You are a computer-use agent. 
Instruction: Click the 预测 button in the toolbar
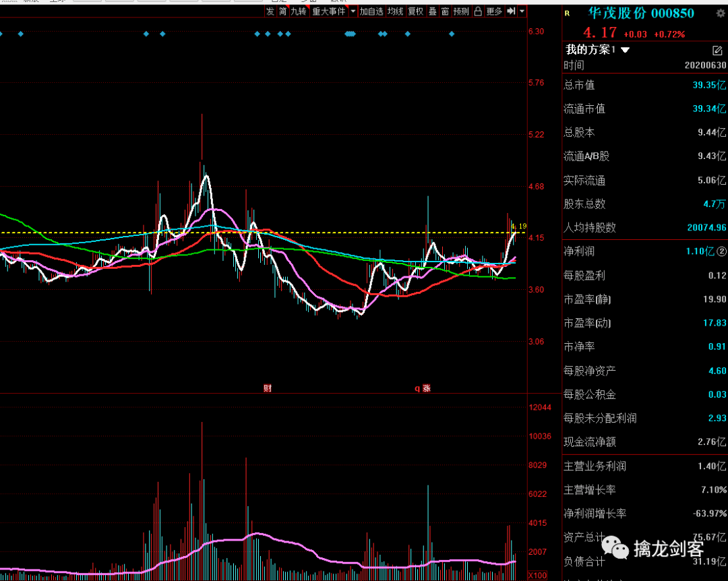[x=461, y=11]
